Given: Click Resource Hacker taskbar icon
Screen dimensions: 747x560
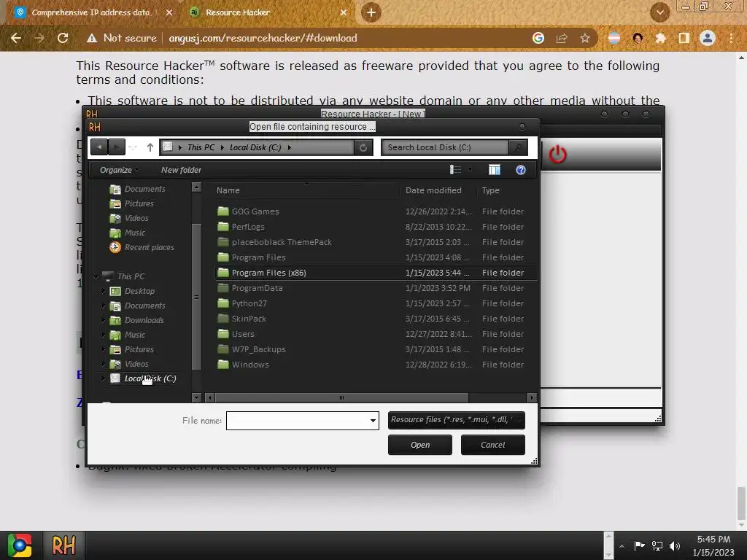Looking at the screenshot, I should click(63, 545).
